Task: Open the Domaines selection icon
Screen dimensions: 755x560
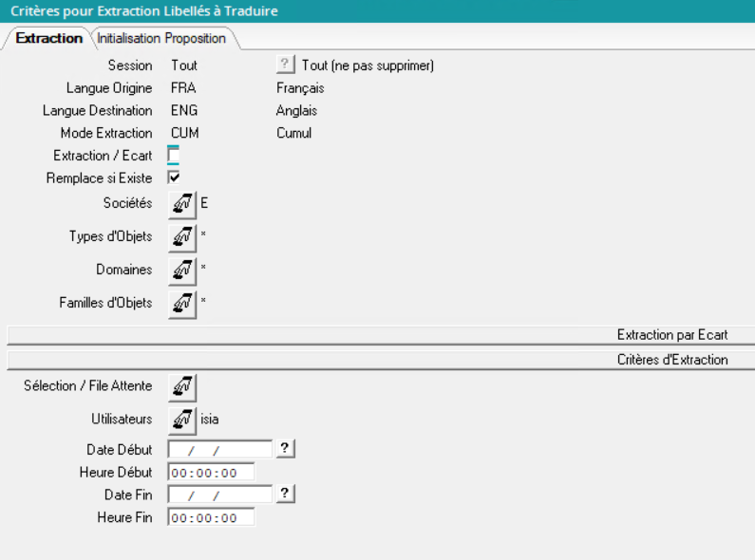Action: pyautogui.click(x=182, y=271)
